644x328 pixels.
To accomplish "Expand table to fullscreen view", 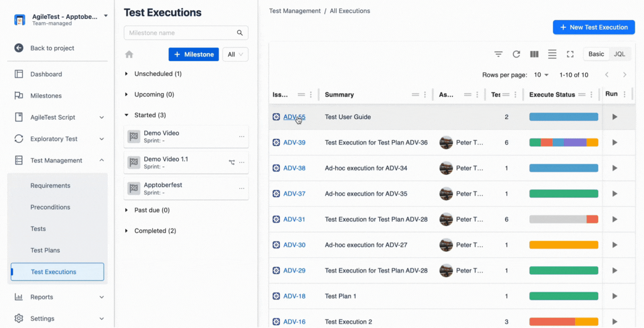I will (x=570, y=54).
